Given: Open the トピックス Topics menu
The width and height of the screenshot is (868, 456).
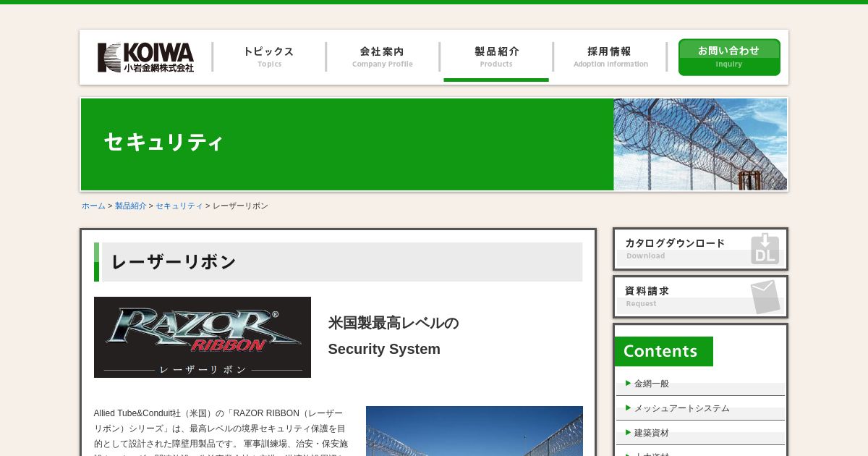Looking at the screenshot, I should coord(268,57).
